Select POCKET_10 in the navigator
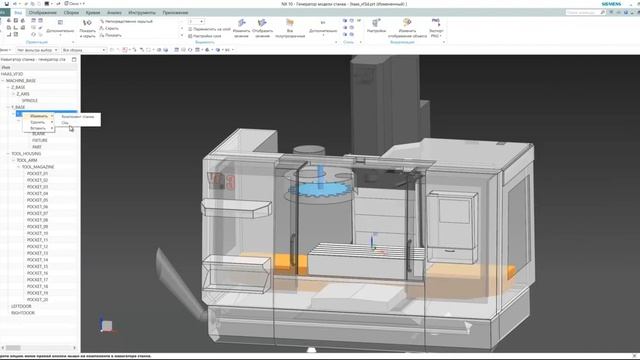The image size is (640, 360). coord(38,233)
